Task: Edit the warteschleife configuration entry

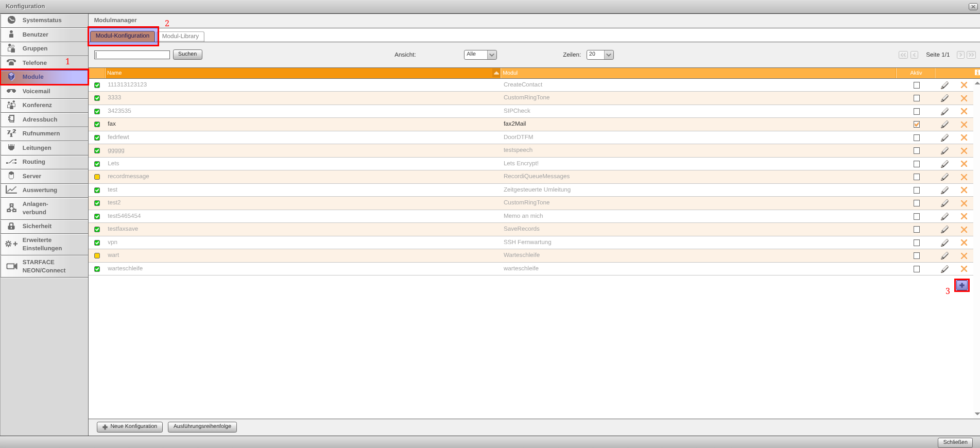Action: (944, 269)
